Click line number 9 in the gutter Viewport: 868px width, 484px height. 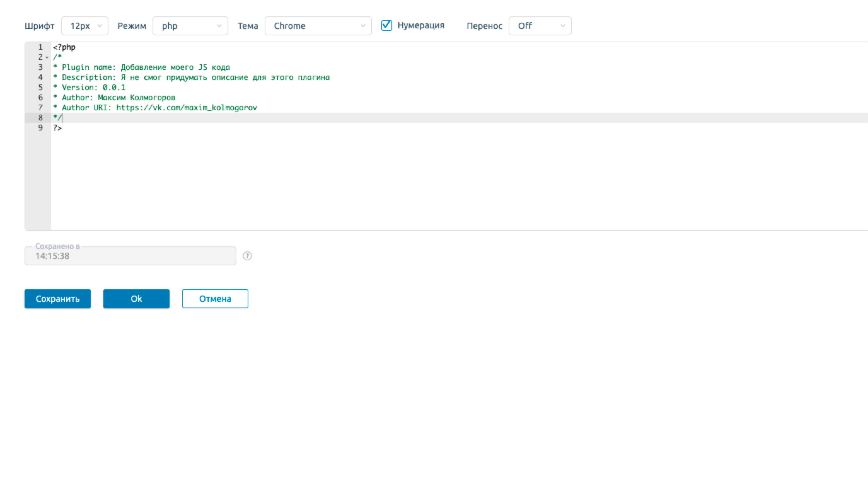[40, 128]
